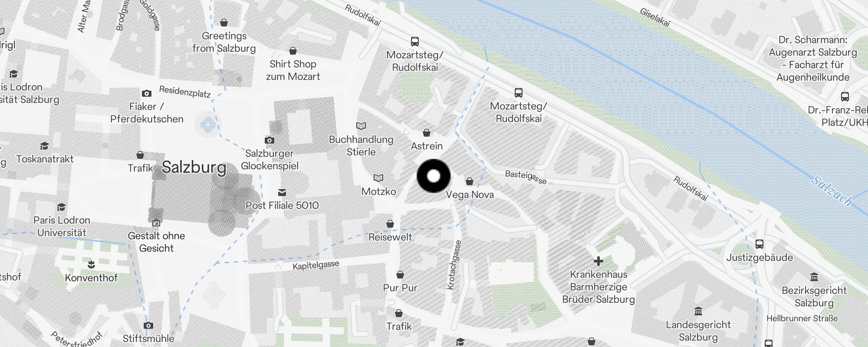Open the Buchhandlung Stierle book icon
868x347 pixels.
[x=361, y=126]
